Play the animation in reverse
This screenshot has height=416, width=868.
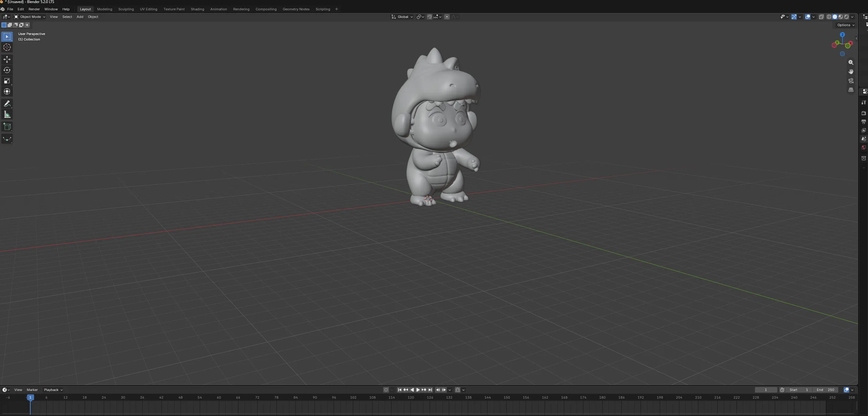click(x=412, y=390)
